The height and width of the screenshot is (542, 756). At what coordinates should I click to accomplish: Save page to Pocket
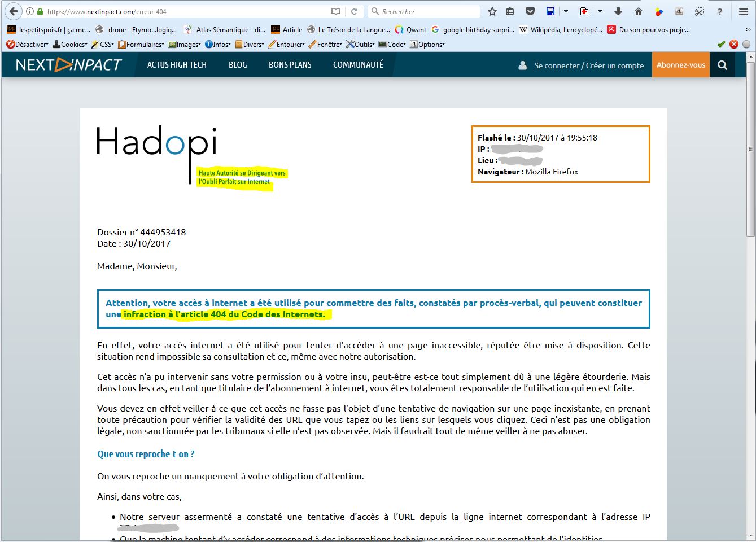click(x=530, y=11)
